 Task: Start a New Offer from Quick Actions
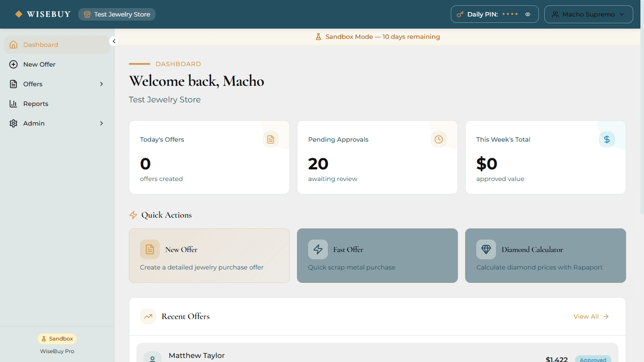(209, 255)
